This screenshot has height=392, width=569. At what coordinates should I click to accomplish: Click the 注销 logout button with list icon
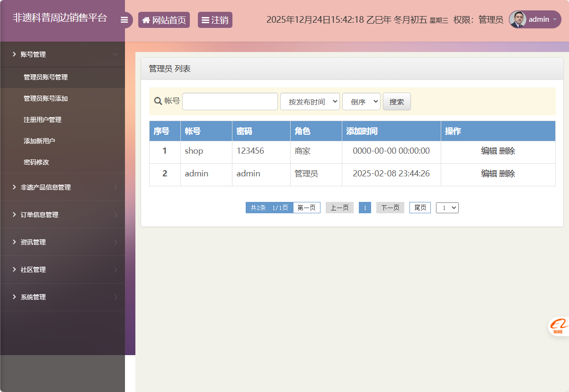pos(215,19)
